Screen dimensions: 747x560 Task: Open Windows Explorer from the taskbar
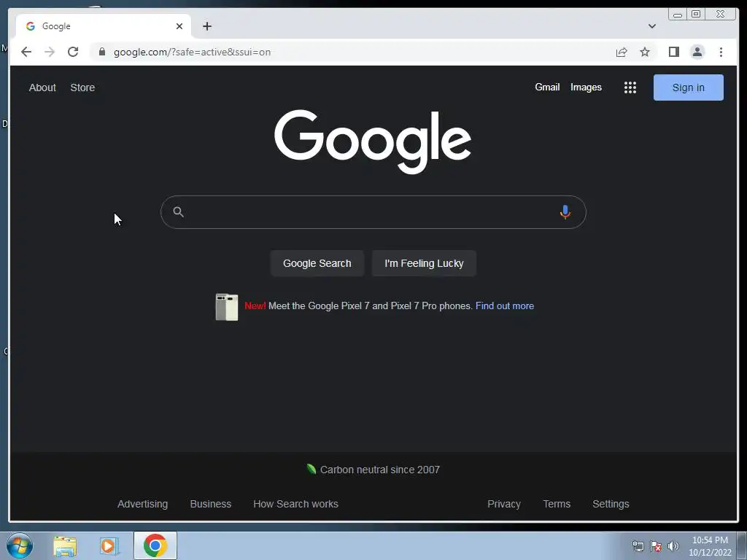65,546
